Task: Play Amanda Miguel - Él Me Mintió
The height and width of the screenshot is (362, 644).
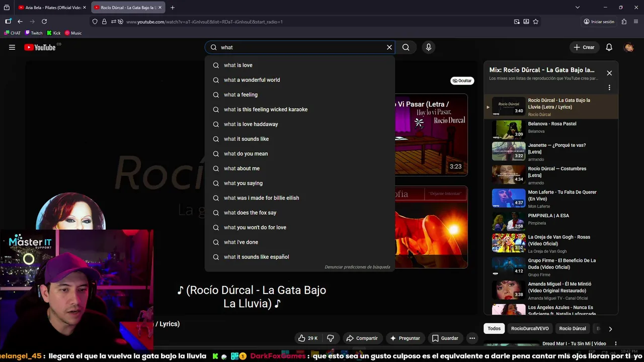Action: pyautogui.click(x=551, y=290)
